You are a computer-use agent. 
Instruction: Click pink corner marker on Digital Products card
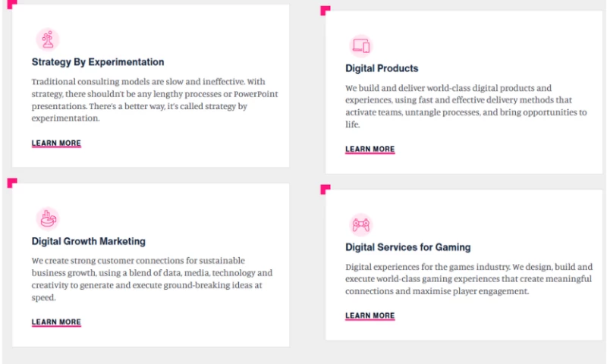[x=325, y=10]
